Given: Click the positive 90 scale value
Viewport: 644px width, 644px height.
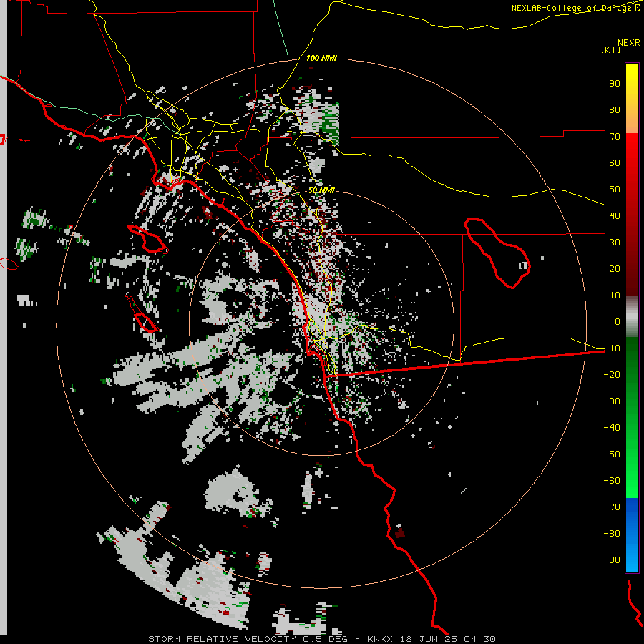Looking at the screenshot, I should pyautogui.click(x=615, y=84).
